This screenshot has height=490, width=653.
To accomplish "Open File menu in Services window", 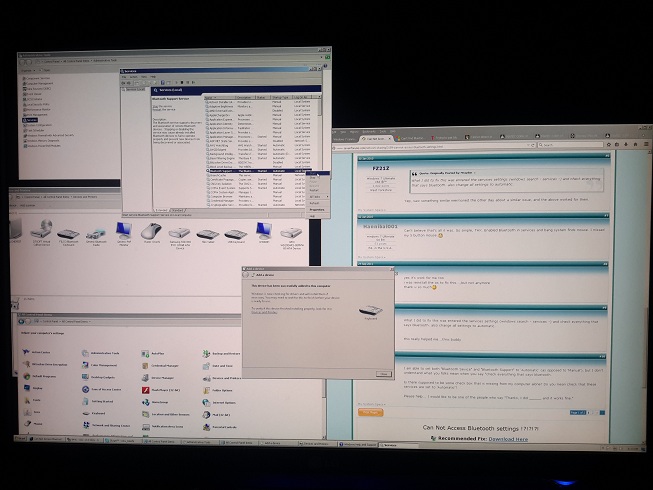I will click(x=124, y=77).
